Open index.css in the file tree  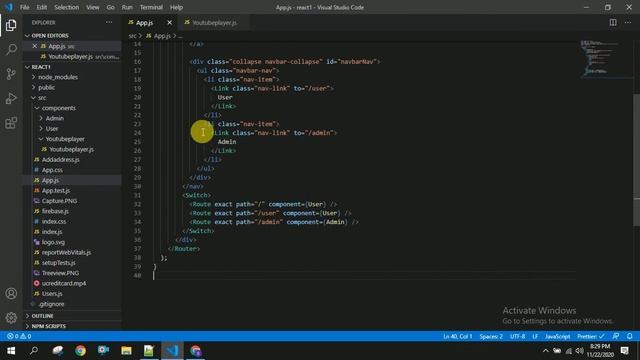[54, 221]
